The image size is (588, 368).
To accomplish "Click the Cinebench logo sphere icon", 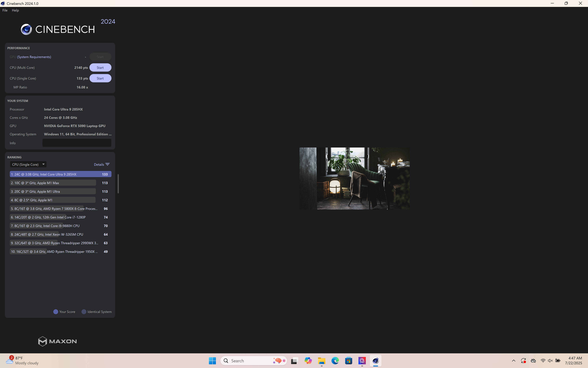I will click(26, 29).
